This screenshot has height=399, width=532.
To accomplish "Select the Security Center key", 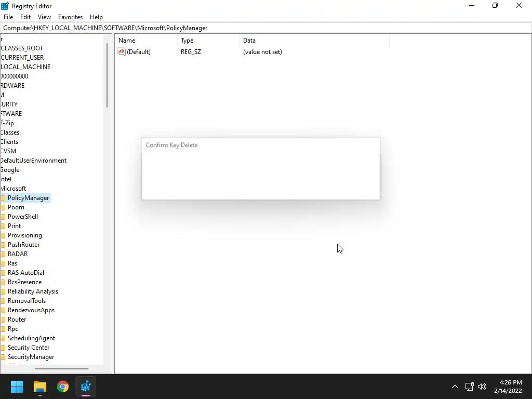I will click(29, 348).
